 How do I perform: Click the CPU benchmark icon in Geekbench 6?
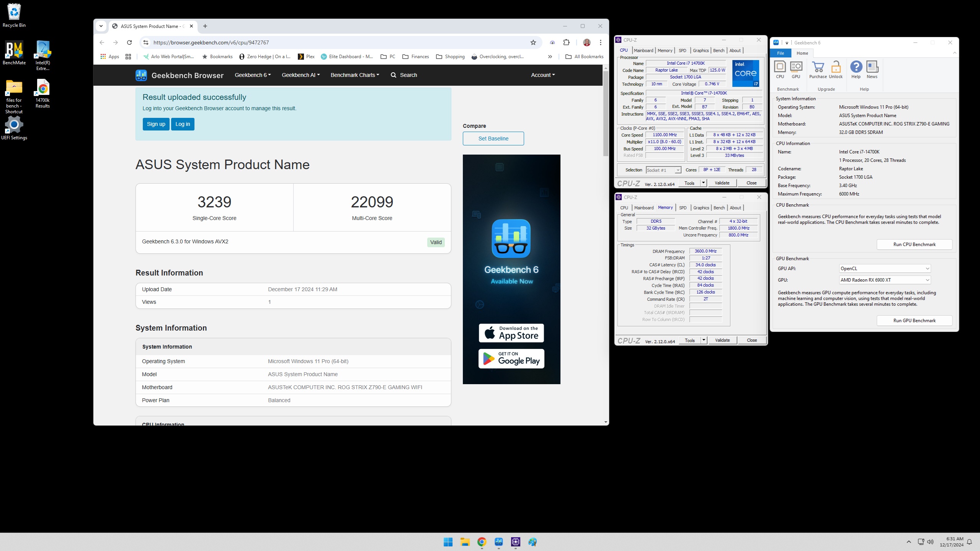tap(780, 70)
